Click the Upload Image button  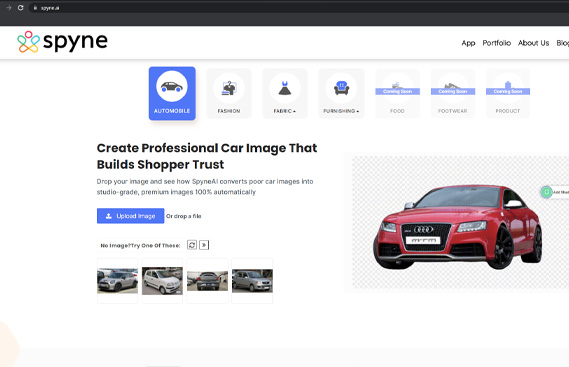[x=131, y=216]
